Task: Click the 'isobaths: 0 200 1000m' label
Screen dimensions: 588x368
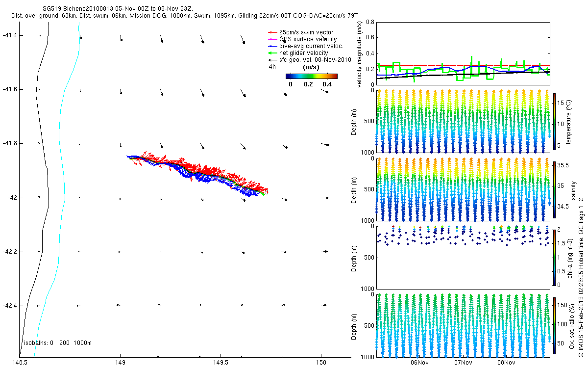Action: [x=57, y=342]
